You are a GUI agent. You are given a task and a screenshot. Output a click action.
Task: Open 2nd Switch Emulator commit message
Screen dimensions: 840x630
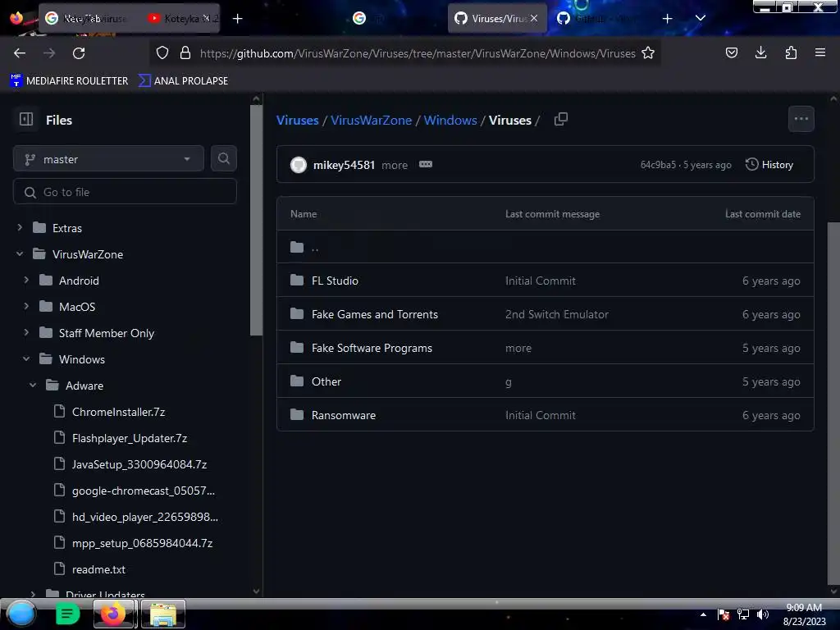click(557, 314)
